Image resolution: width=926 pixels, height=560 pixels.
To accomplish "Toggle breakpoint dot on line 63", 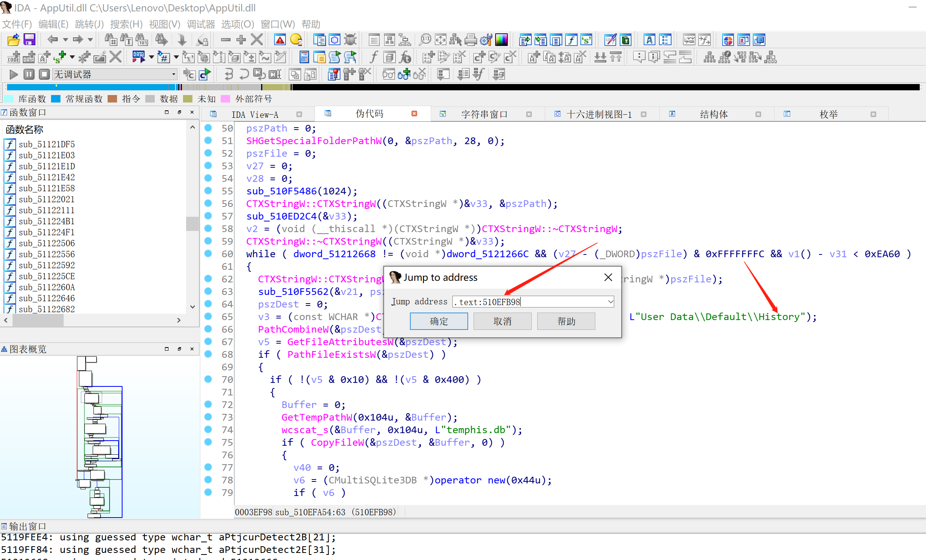I will [209, 291].
